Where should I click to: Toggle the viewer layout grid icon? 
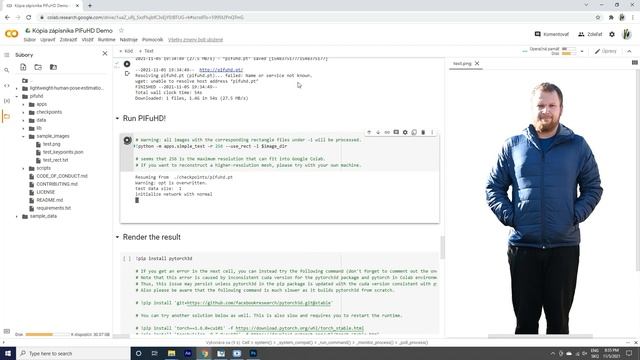(635, 62)
